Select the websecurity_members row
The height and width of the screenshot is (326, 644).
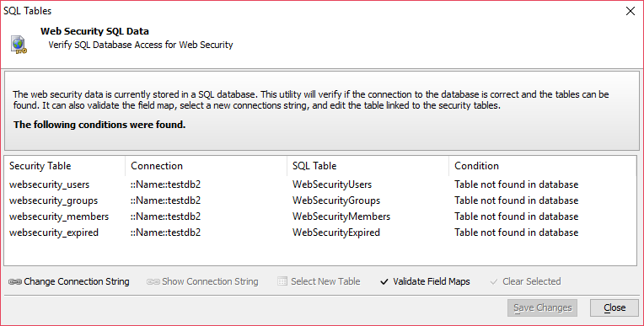(320, 216)
